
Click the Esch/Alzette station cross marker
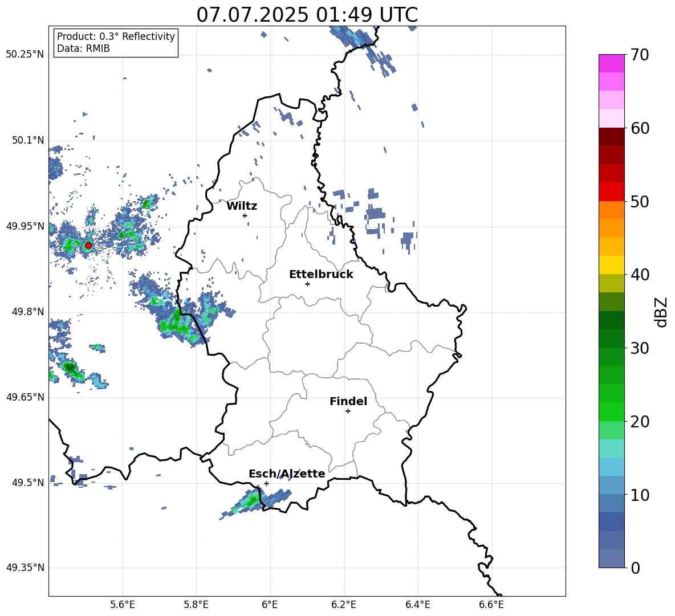266,483
